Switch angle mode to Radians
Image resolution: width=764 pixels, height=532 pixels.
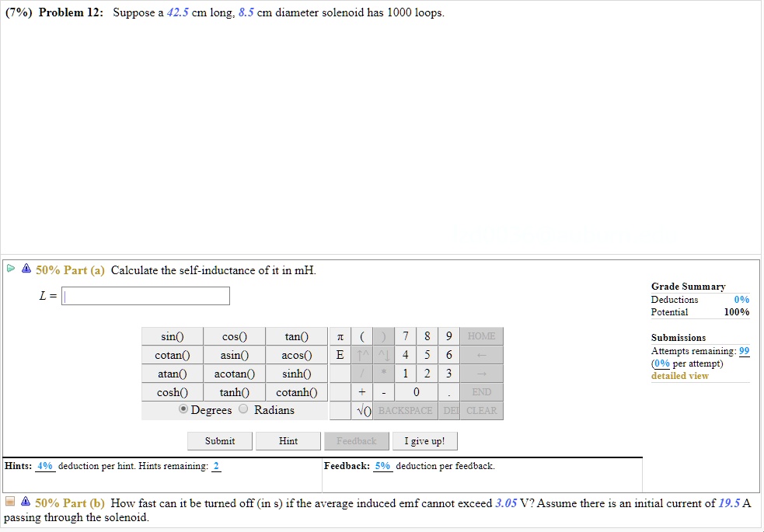coord(243,409)
